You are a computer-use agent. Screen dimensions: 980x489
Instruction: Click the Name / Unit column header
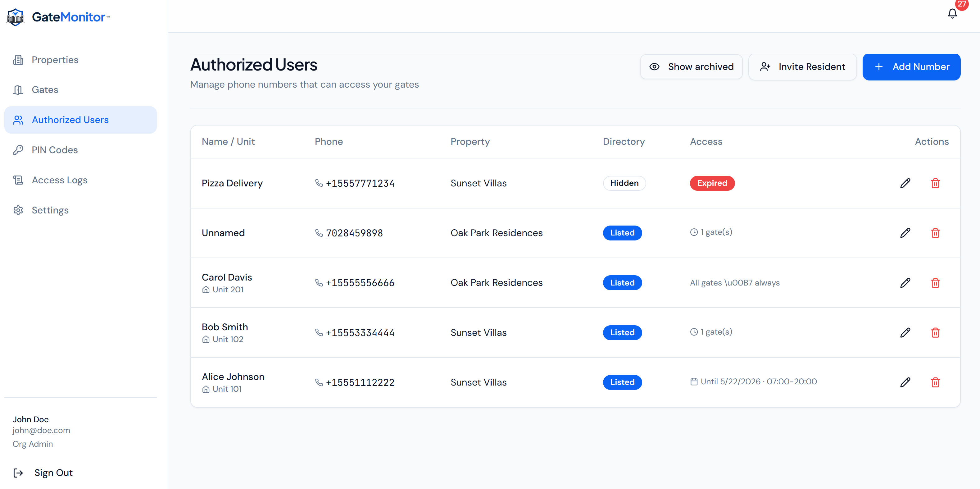pos(228,142)
